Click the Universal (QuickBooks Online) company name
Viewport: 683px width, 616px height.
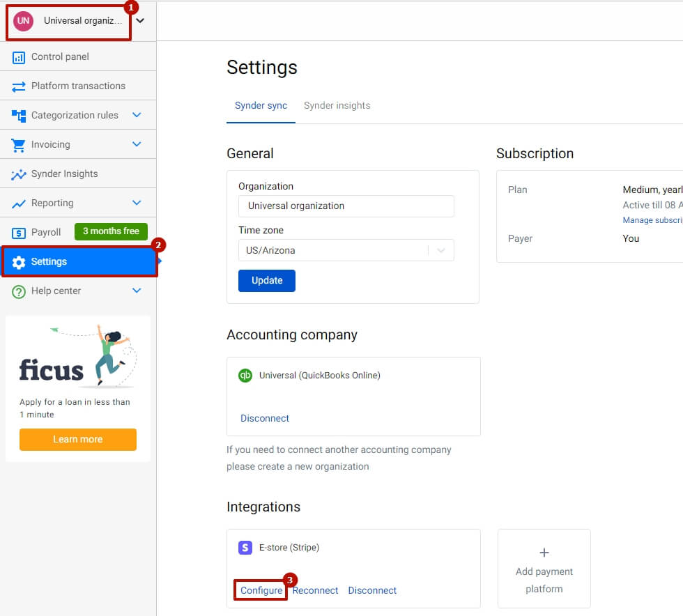coord(320,375)
